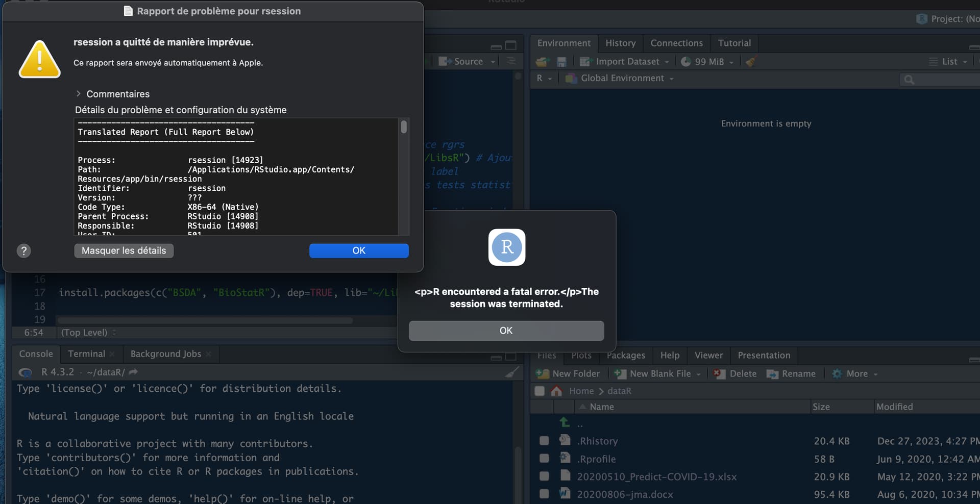Open 20200510_Predict-COVID-19.xlsx file link
The height and width of the screenshot is (504, 980).
click(x=657, y=477)
